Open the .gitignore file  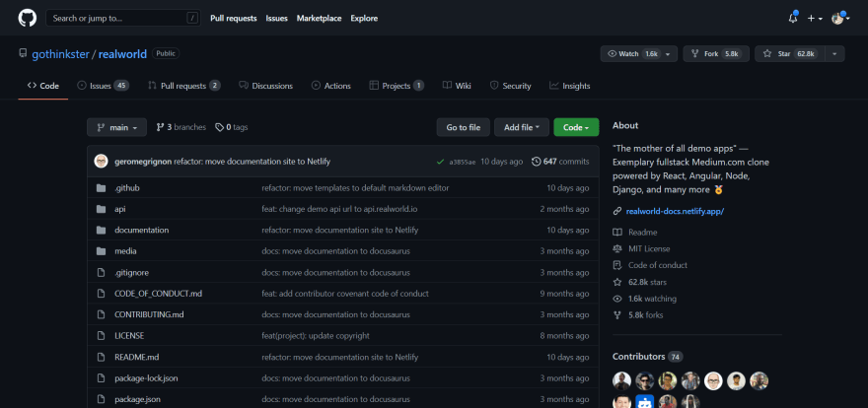click(x=132, y=273)
